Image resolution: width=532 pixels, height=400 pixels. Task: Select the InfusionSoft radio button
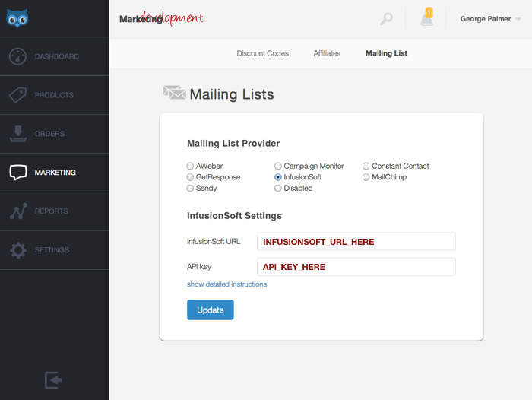coord(278,177)
